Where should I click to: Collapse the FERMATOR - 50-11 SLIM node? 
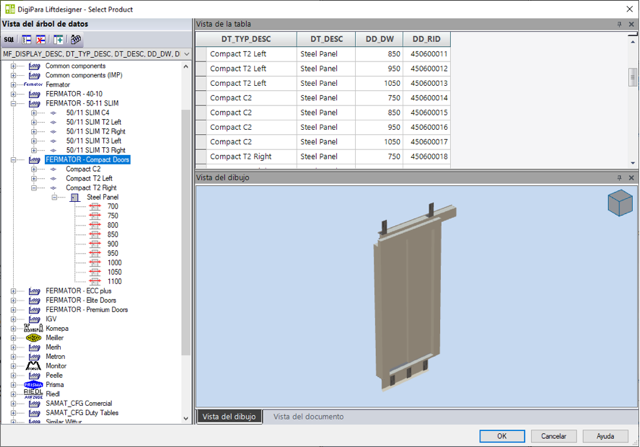13,103
